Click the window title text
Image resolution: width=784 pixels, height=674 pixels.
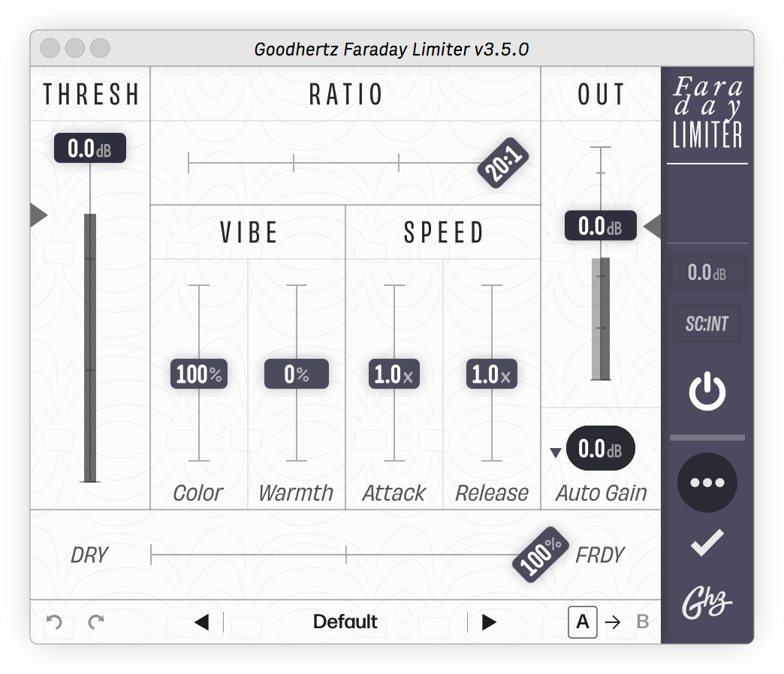(x=391, y=49)
